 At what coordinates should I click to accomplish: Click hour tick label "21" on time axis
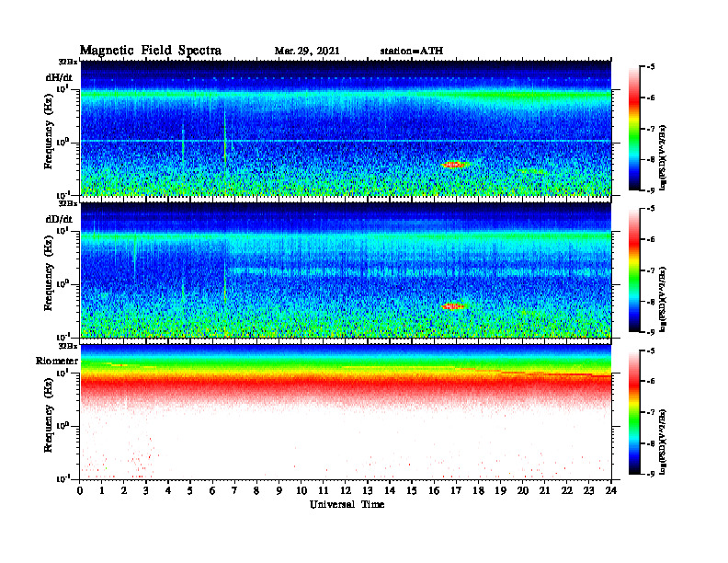544,490
